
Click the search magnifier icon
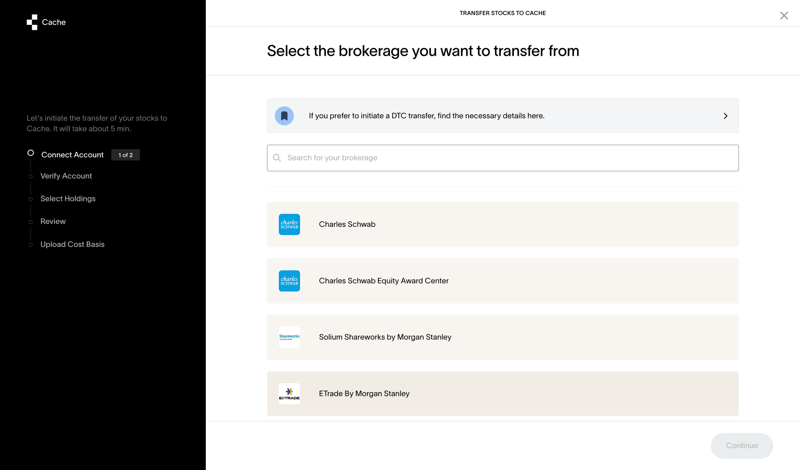point(278,158)
